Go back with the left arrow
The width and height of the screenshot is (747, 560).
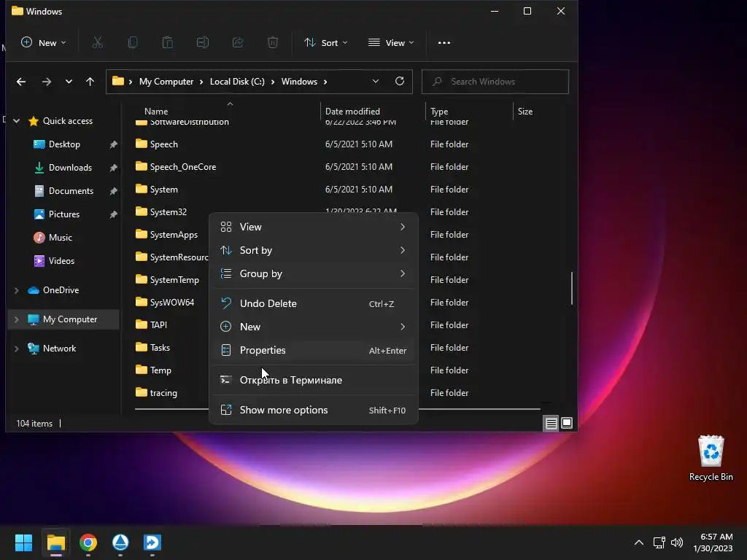click(21, 82)
